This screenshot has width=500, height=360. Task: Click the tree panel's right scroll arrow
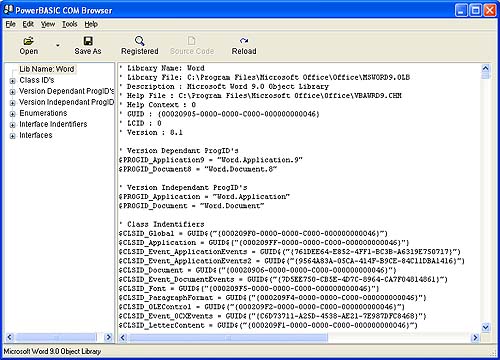(108, 337)
